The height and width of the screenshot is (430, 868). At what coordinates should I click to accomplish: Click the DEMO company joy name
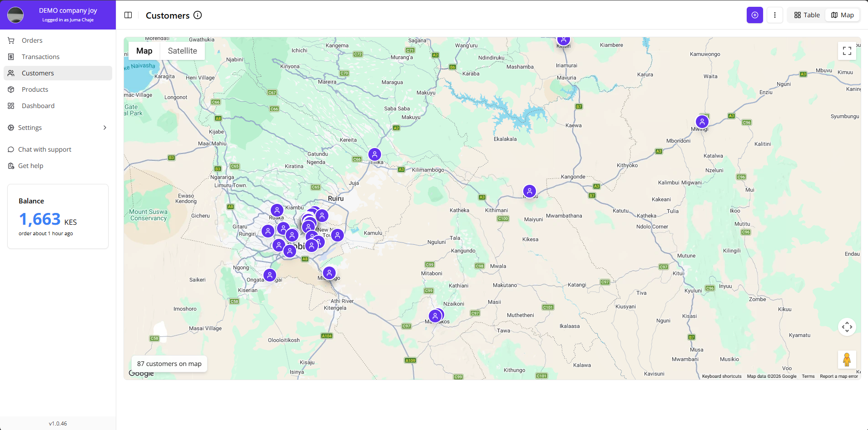[68, 10]
